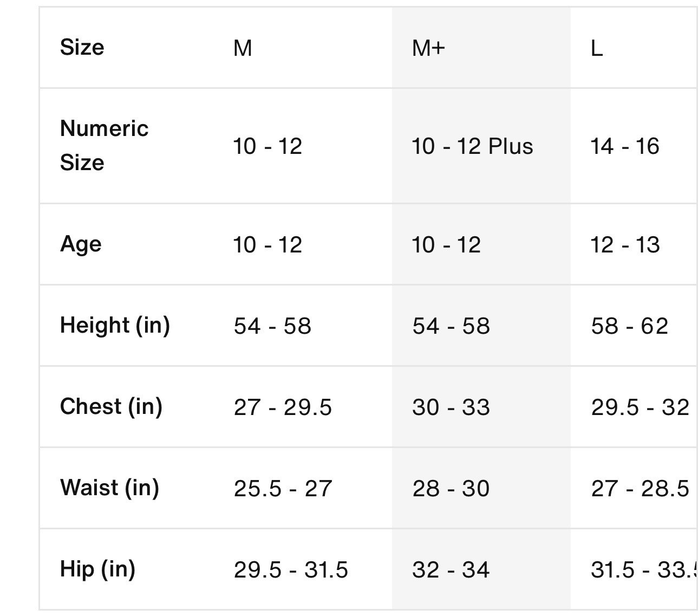Click the Age row label
698x616 pixels.
click(x=81, y=244)
